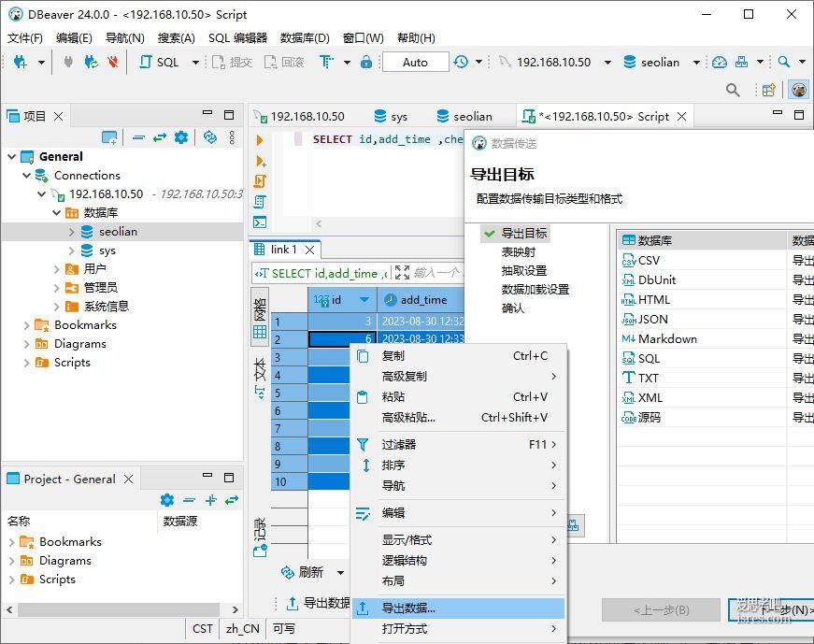The image size is (814, 644).
Task: Click the 回滚 rollback button
Action: (x=284, y=63)
